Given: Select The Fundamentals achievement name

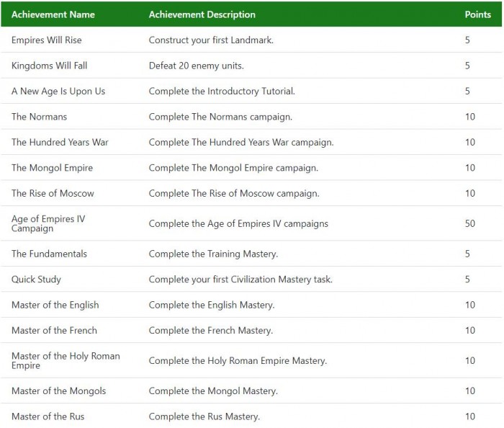Looking at the screenshot, I should coord(49,254).
